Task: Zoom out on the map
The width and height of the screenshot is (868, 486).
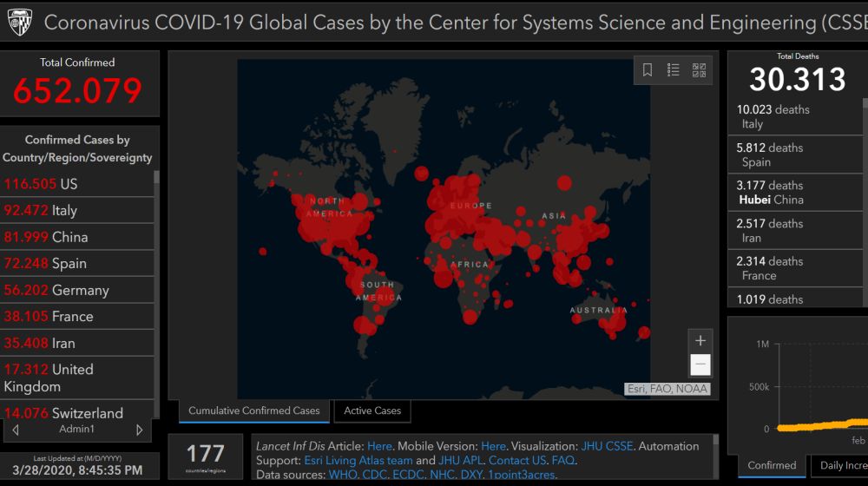Action: (700, 364)
